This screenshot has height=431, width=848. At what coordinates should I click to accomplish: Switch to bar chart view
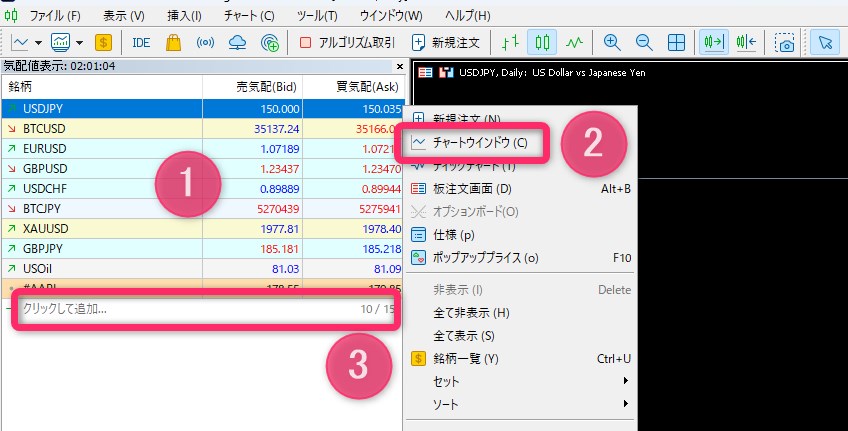point(509,42)
